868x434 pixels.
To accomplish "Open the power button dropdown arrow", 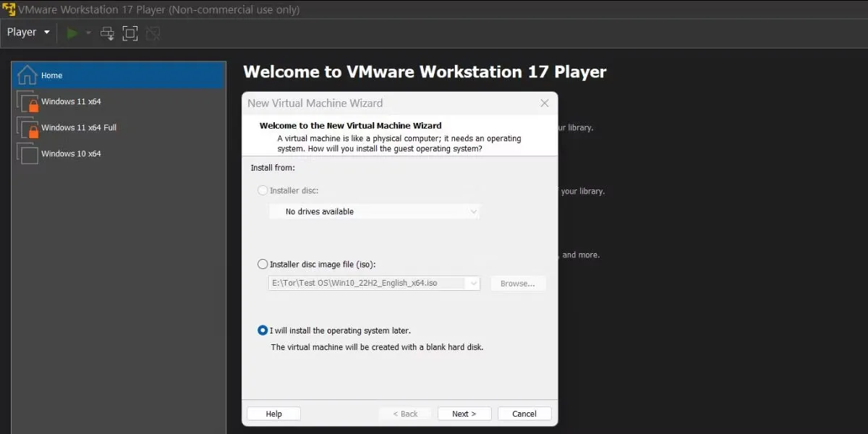I will pyautogui.click(x=88, y=33).
